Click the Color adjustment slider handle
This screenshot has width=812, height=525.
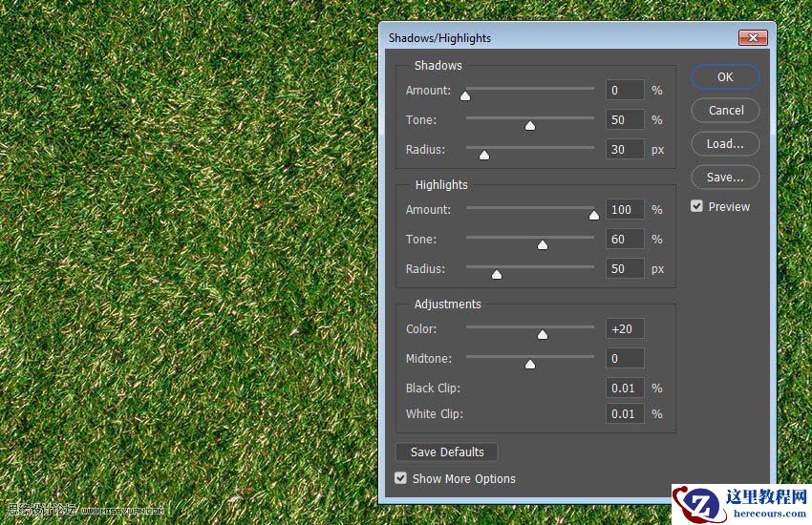click(x=543, y=334)
